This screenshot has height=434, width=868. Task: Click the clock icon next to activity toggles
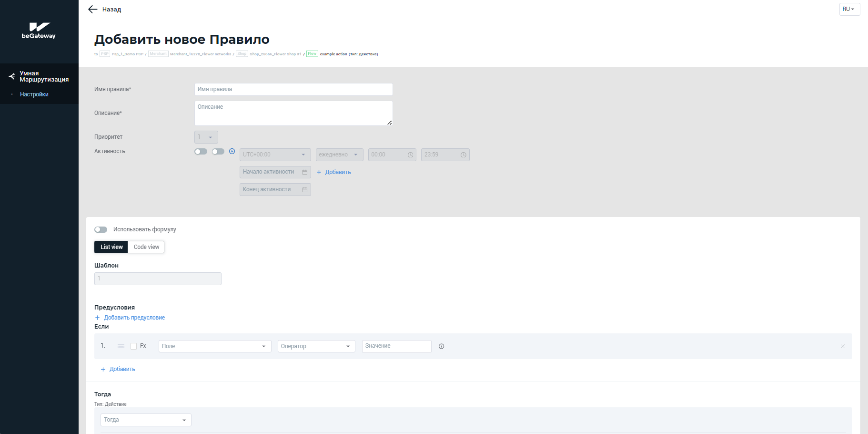(x=232, y=151)
